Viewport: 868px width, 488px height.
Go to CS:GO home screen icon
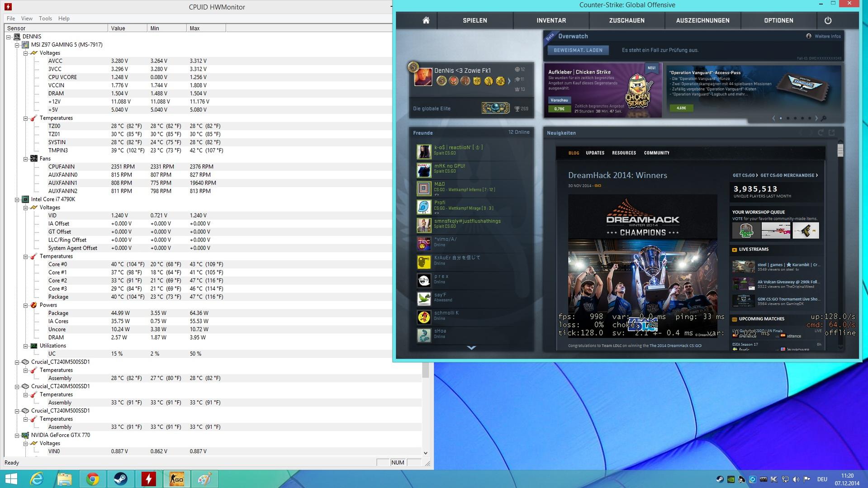click(426, 20)
